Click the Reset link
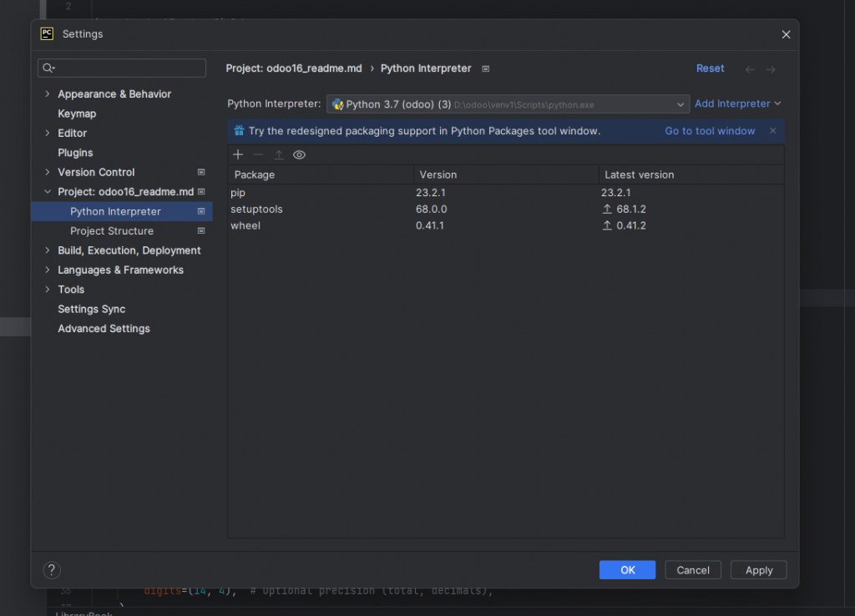This screenshot has height=616, width=855. [x=710, y=68]
